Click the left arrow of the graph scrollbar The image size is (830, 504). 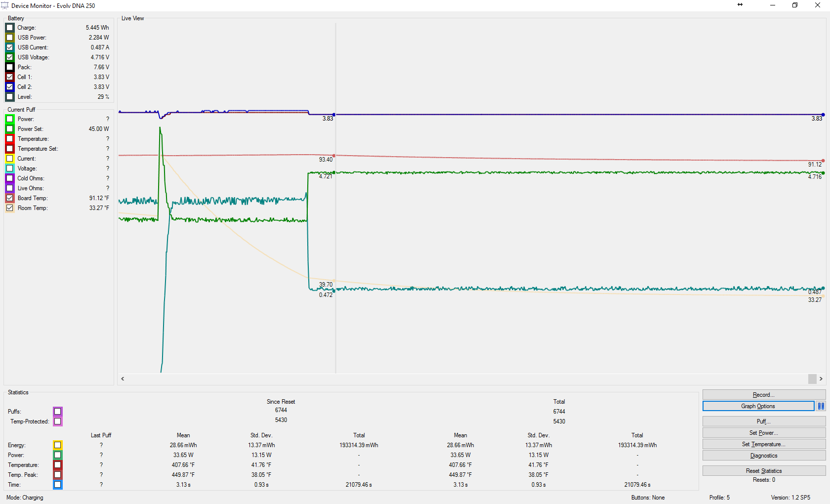coord(123,379)
